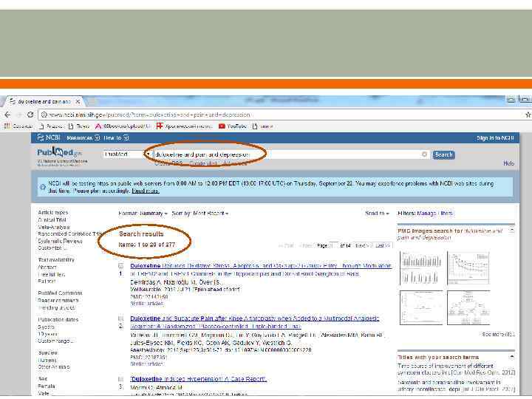532x399 pixels.
Task: Open Duloxetine and Subacute Pain article
Action: (x=254, y=322)
